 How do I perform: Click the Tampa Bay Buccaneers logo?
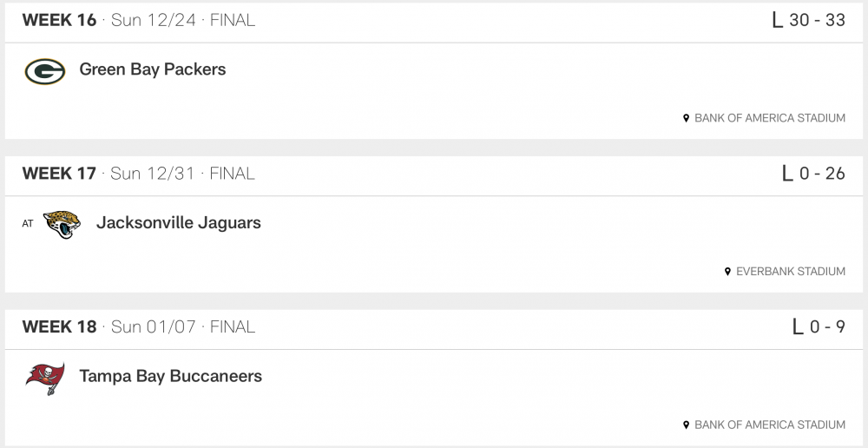click(x=44, y=378)
